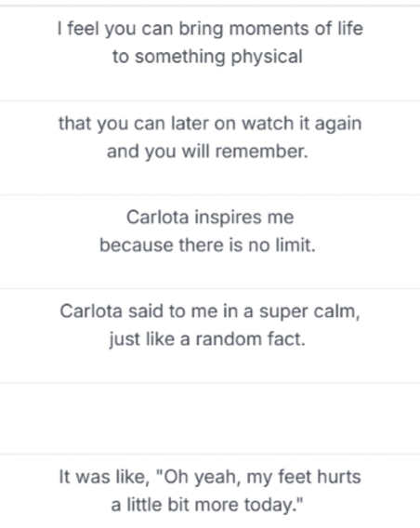The width and height of the screenshot is (420, 528).
Task: Select the empty subtitle row
Action: click(x=210, y=418)
